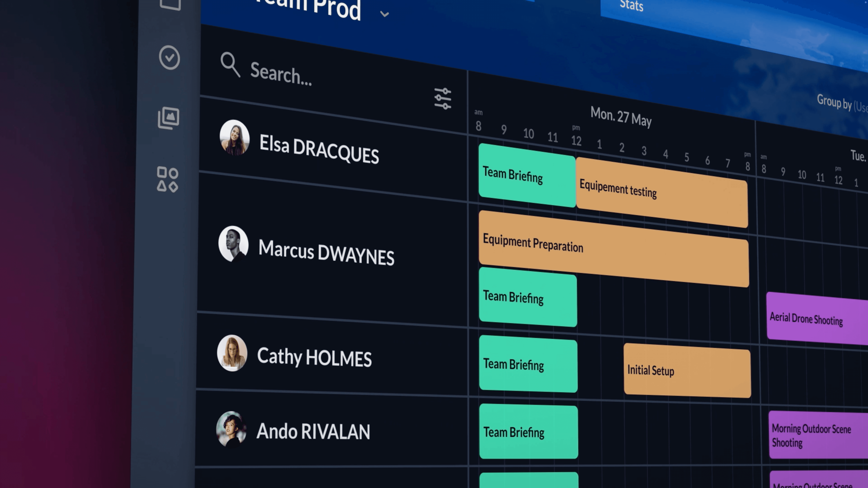Screen dimensions: 868x488
Task: Click the Mon. 27 May date header
Action: pyautogui.click(x=621, y=117)
